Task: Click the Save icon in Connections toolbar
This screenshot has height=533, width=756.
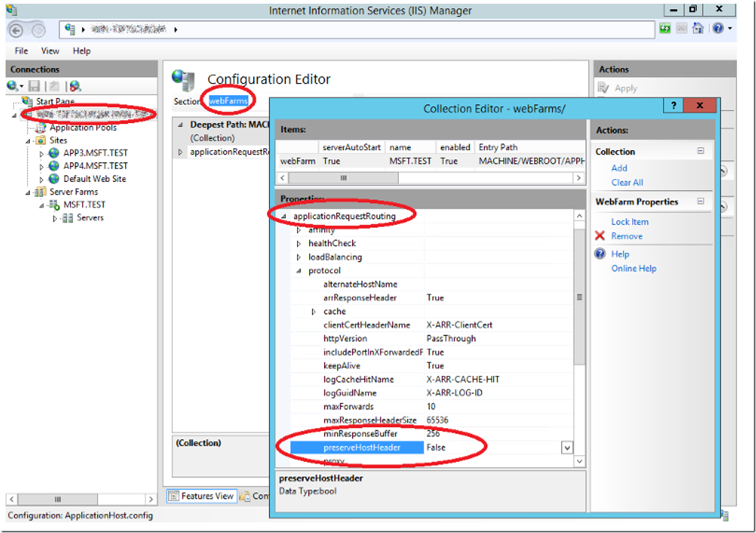Action: click(x=34, y=86)
